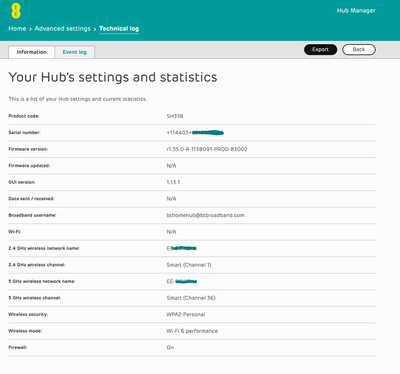The width and height of the screenshot is (400, 374).
Task: Click the redacted 5 GHz network name value
Action: click(182, 282)
